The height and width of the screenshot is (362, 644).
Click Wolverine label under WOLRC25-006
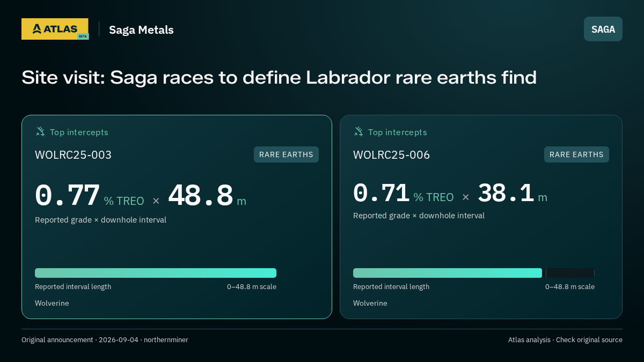point(370,303)
